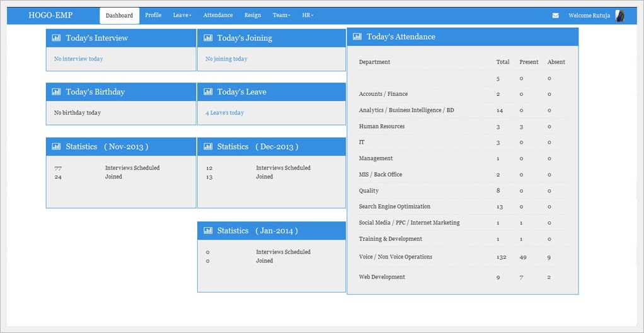Open the Profile menu item

coord(153,15)
